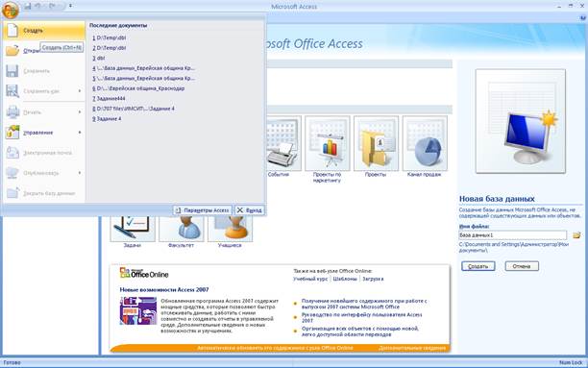This screenshot has height=368, width=588.
Task: Click Электронная почта menu item
Action: (44, 153)
